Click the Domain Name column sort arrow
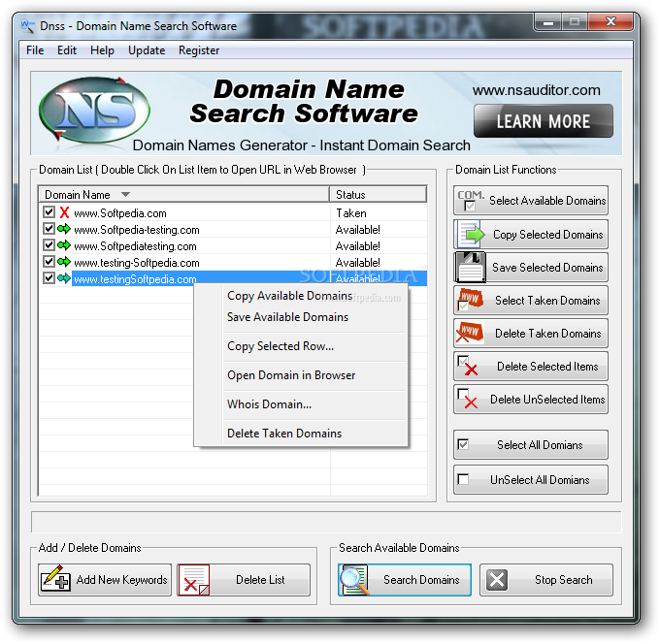The width and height of the screenshot is (660, 644). (125, 194)
